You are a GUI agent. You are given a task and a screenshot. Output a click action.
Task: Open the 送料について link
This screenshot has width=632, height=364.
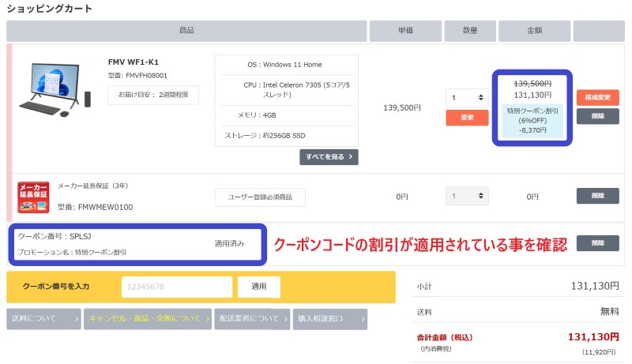click(44, 319)
